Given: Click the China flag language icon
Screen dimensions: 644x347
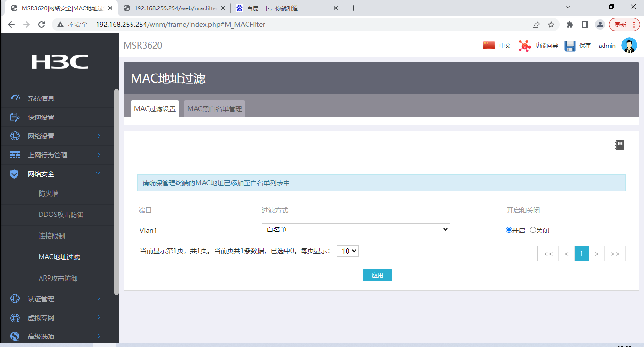Looking at the screenshot, I should tap(489, 45).
